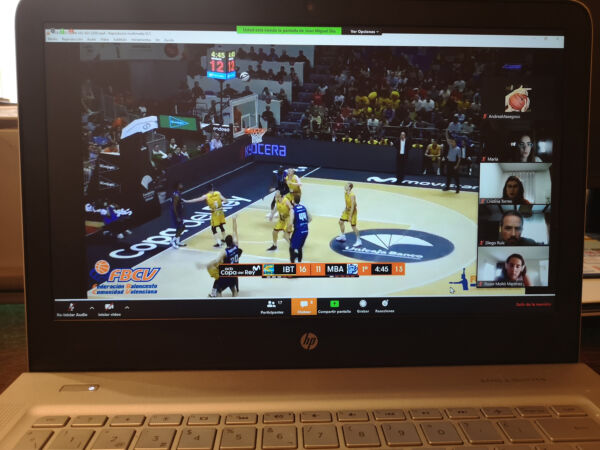The height and width of the screenshot is (450, 600).
Task: Open the Reacciones menu
Action: coord(385,307)
